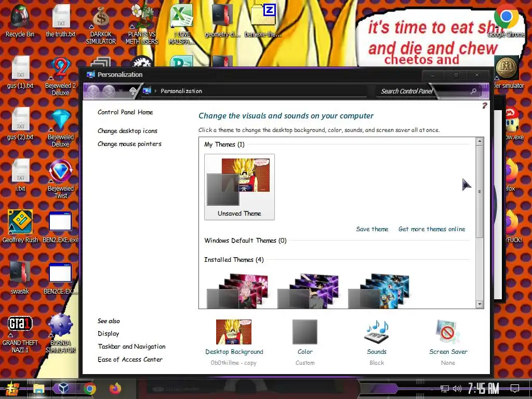Open the 3D cube app on taskbar
Image resolution: width=532 pixels, height=399 pixels.
point(63,389)
